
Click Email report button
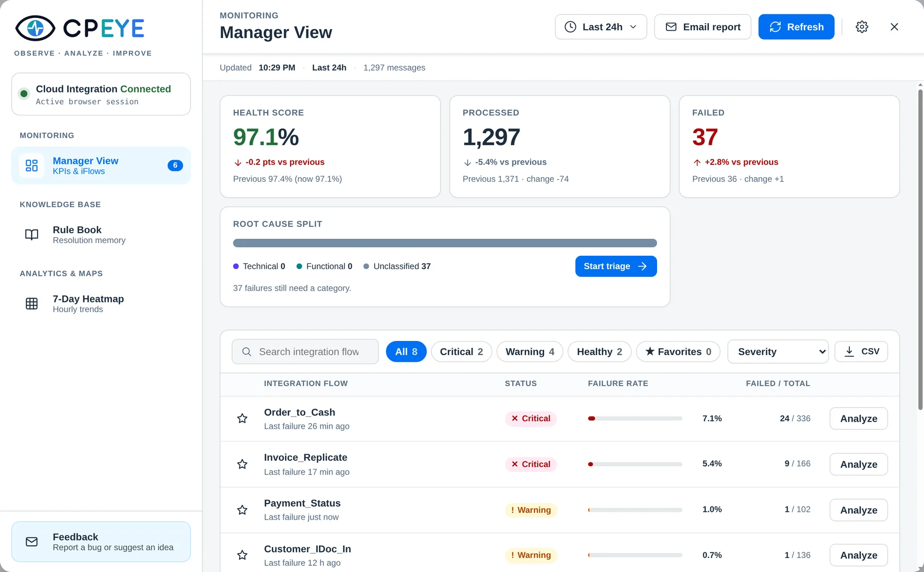pos(703,27)
